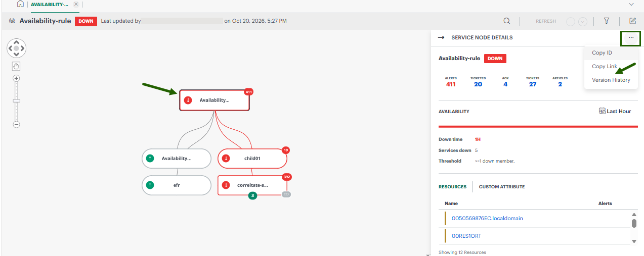Screen dimensions: 644x256
Task: Click the '>=1 down member.' threshold text
Action: 495,161
